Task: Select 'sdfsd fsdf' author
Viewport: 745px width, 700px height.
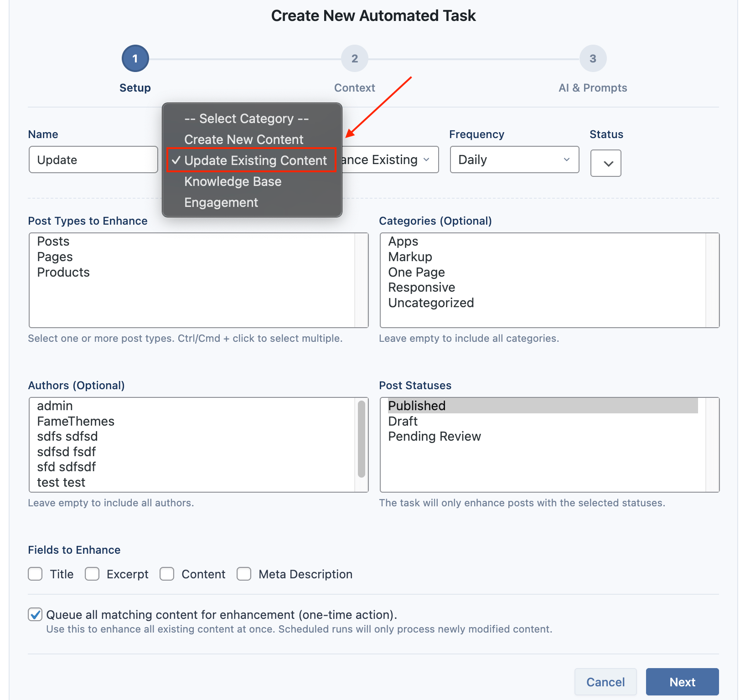Action: click(192, 452)
